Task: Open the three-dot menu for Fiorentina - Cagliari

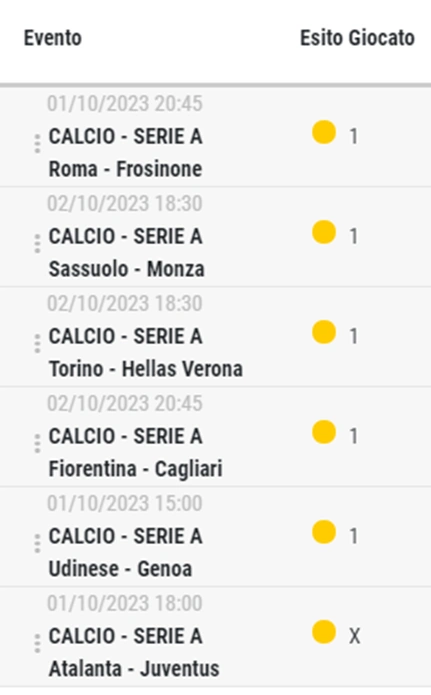Action: pyautogui.click(x=37, y=444)
